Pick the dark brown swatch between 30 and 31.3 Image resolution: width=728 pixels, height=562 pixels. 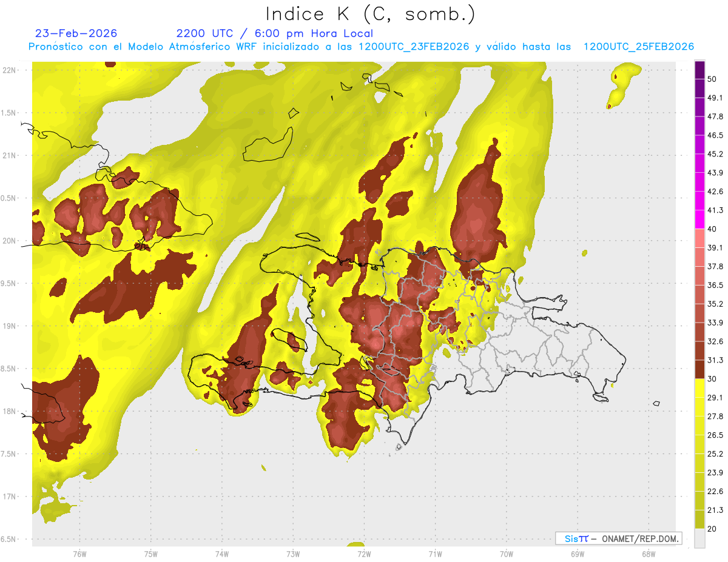[x=699, y=370]
